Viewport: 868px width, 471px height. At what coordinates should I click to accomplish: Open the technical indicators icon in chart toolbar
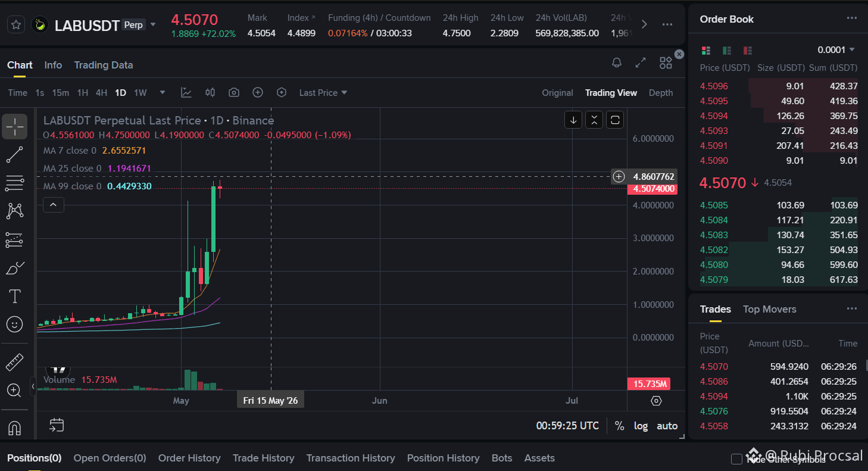(x=186, y=92)
